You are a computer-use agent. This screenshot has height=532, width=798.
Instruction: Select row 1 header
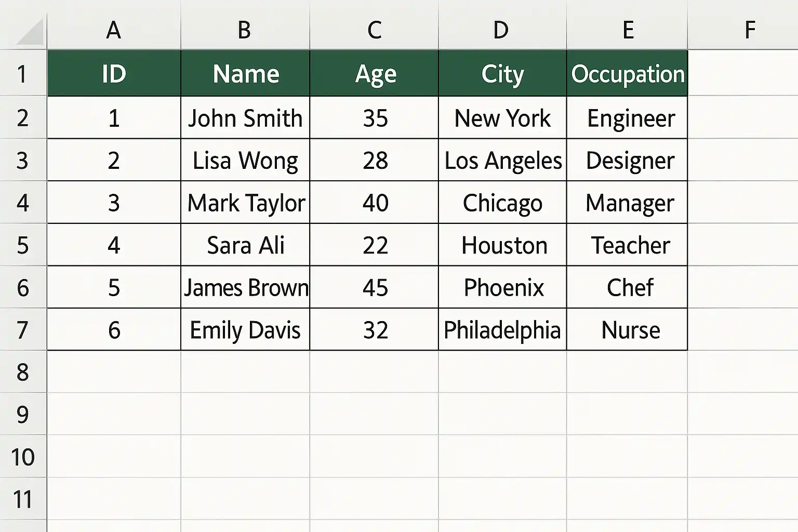click(x=23, y=73)
